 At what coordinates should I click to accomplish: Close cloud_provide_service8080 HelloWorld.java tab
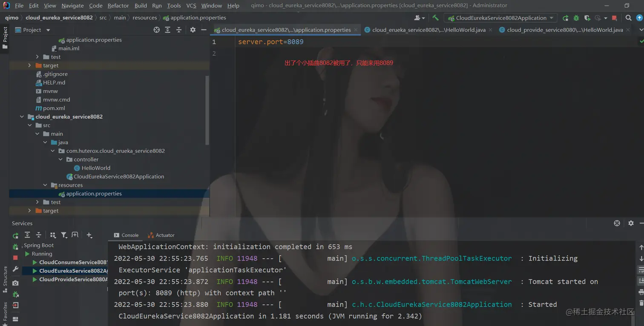[628, 30]
